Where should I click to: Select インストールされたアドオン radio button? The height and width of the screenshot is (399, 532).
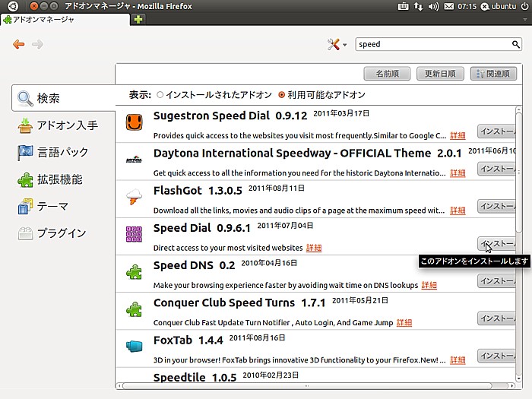click(x=160, y=95)
